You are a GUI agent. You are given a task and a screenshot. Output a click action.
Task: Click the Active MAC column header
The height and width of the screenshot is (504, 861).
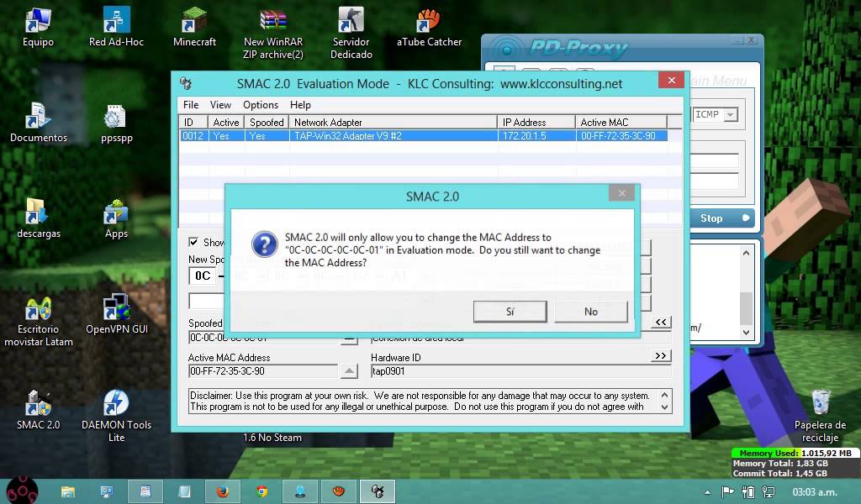621,123
